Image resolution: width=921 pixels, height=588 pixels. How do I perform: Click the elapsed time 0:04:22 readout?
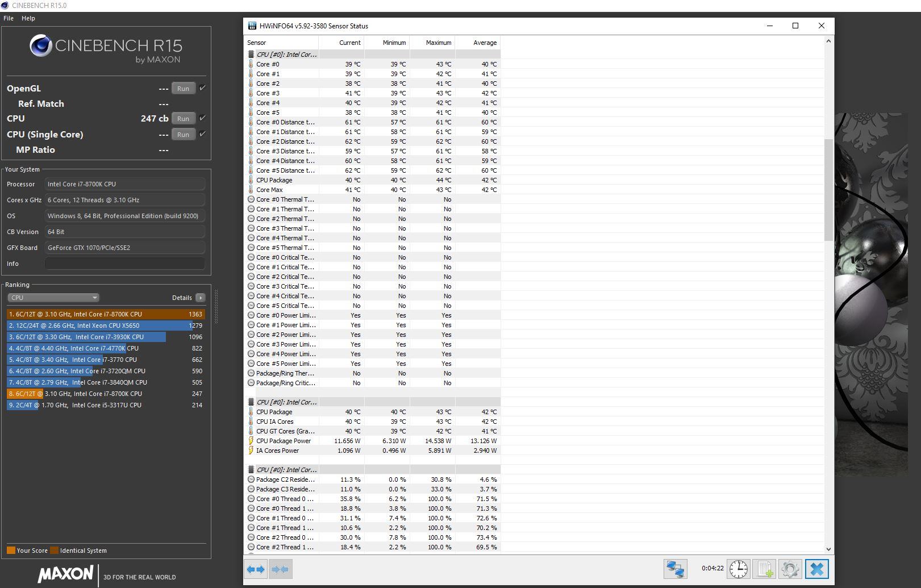tap(712, 568)
